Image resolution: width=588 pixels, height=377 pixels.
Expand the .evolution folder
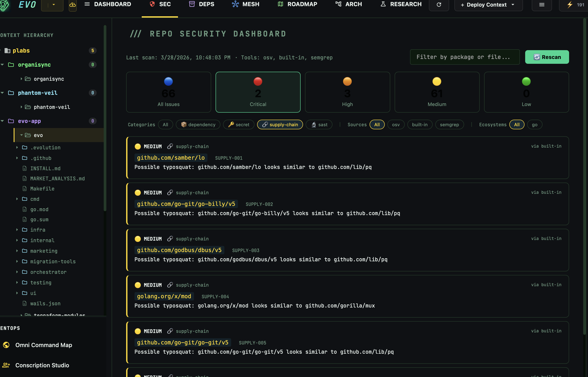[x=17, y=147]
